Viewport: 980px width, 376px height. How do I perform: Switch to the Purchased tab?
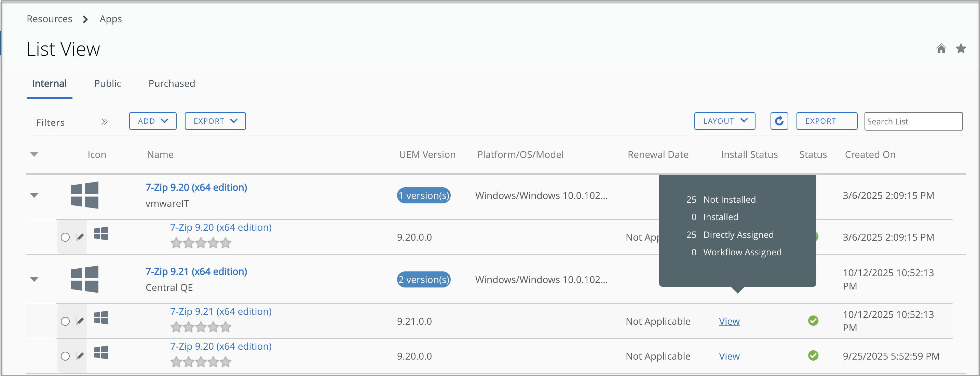pyautogui.click(x=172, y=84)
